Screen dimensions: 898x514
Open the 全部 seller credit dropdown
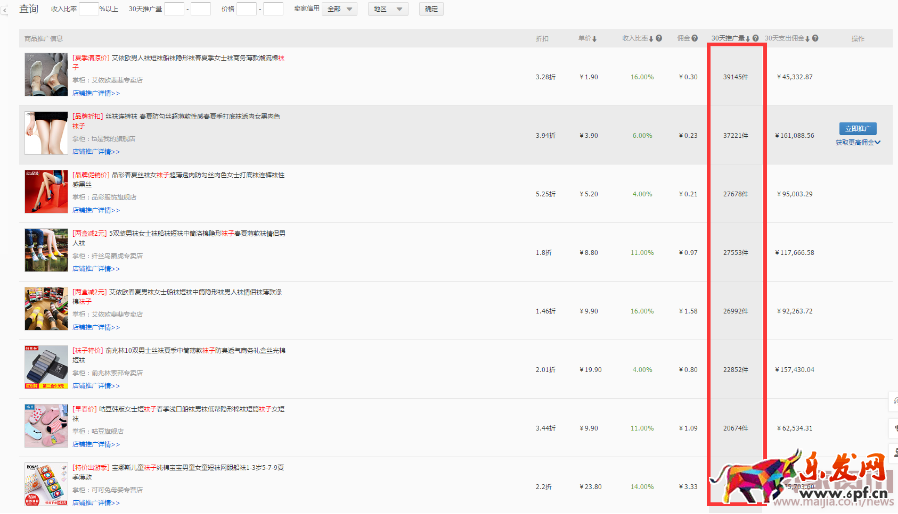click(x=340, y=9)
